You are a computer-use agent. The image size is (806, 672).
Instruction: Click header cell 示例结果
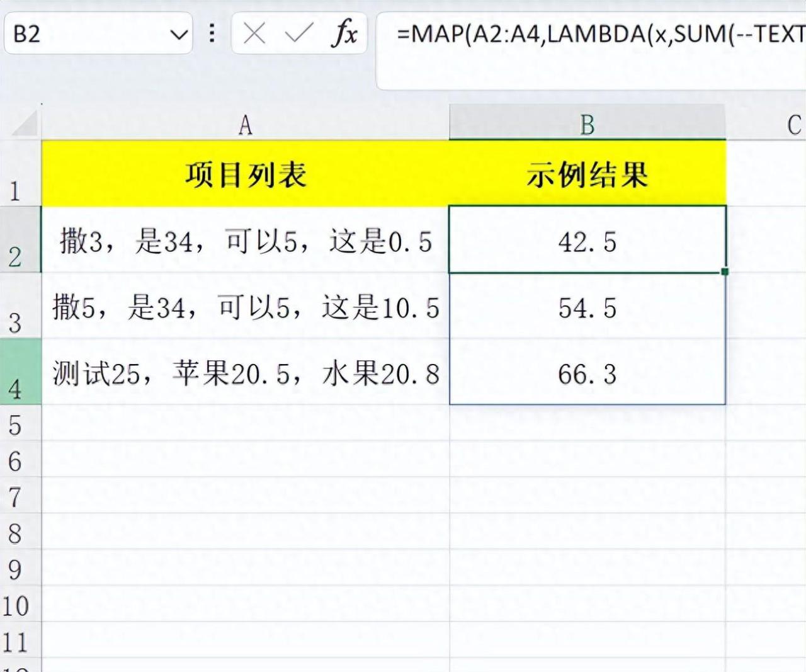pyautogui.click(x=587, y=173)
